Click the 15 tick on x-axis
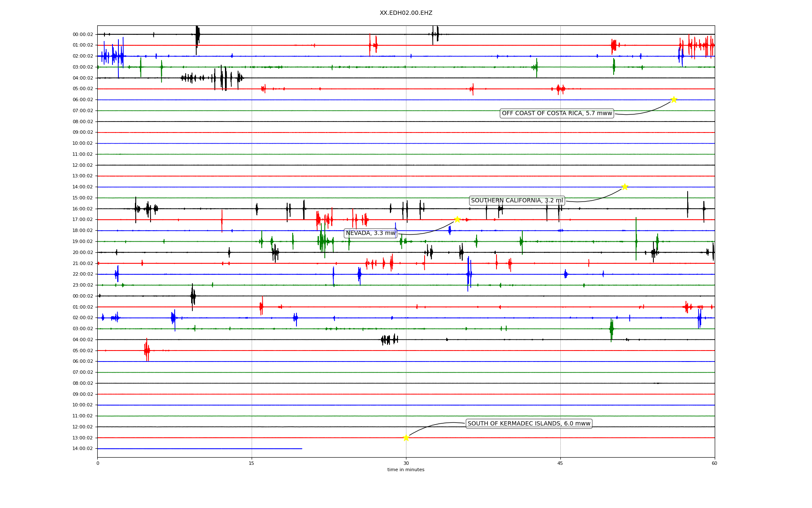812x508 pixels. pos(252,464)
